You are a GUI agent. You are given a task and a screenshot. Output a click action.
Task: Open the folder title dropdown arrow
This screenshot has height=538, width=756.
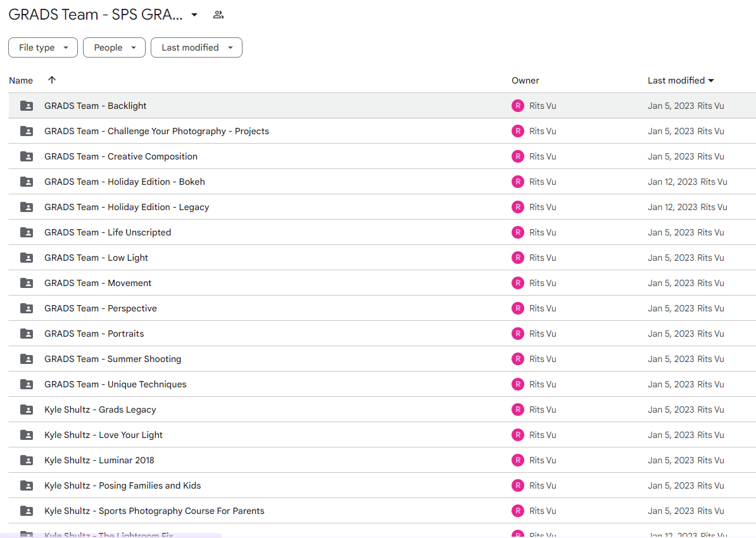point(194,15)
